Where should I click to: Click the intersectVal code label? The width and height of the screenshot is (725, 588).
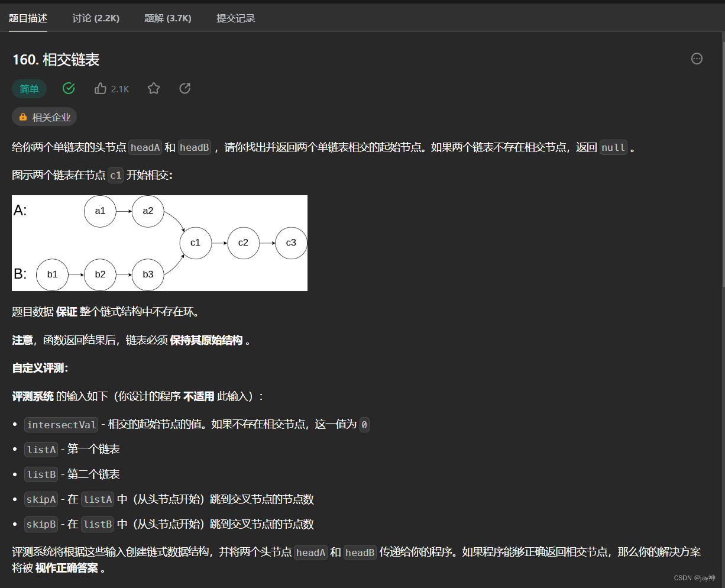coord(61,424)
